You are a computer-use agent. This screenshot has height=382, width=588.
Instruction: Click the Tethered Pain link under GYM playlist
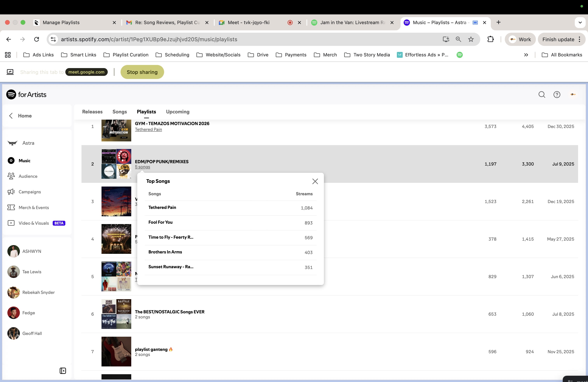tap(148, 130)
